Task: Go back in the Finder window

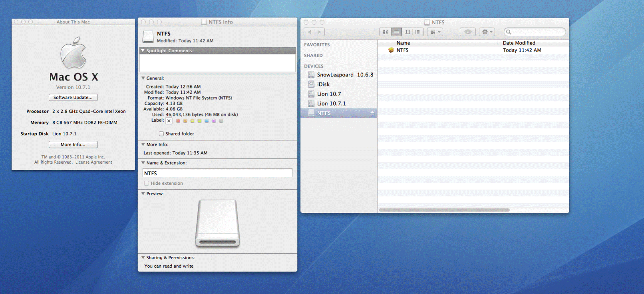Action: [x=309, y=32]
